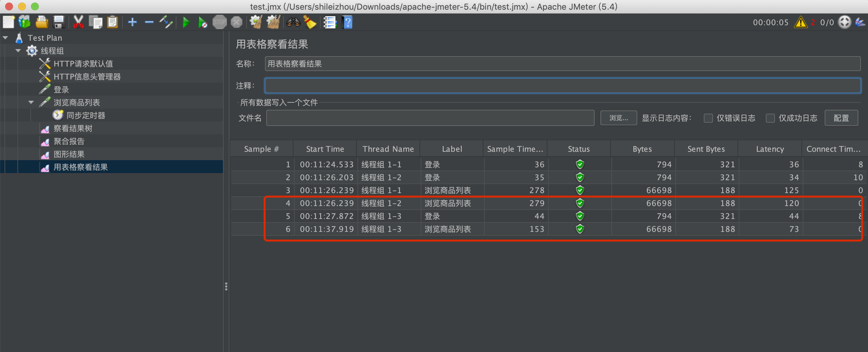Collapse the 线程组 tree node
Viewport: 868px width, 352px height.
[x=18, y=51]
